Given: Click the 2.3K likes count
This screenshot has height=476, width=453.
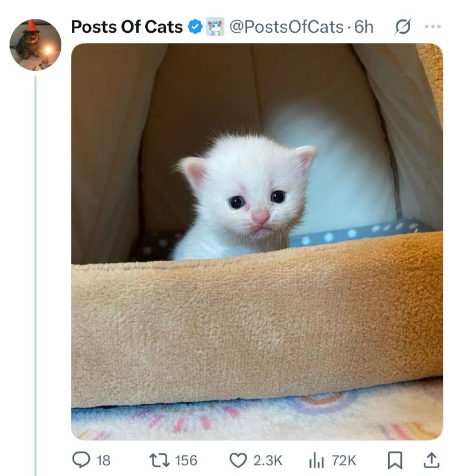Looking at the screenshot, I should [x=268, y=461].
